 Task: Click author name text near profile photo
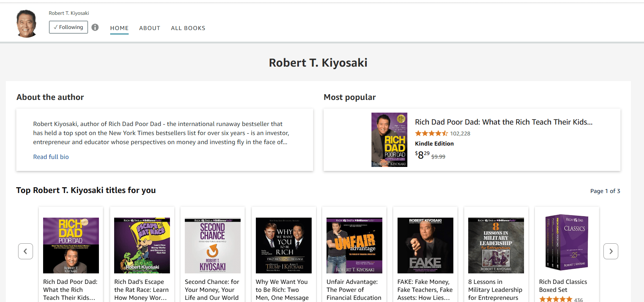coord(69,13)
